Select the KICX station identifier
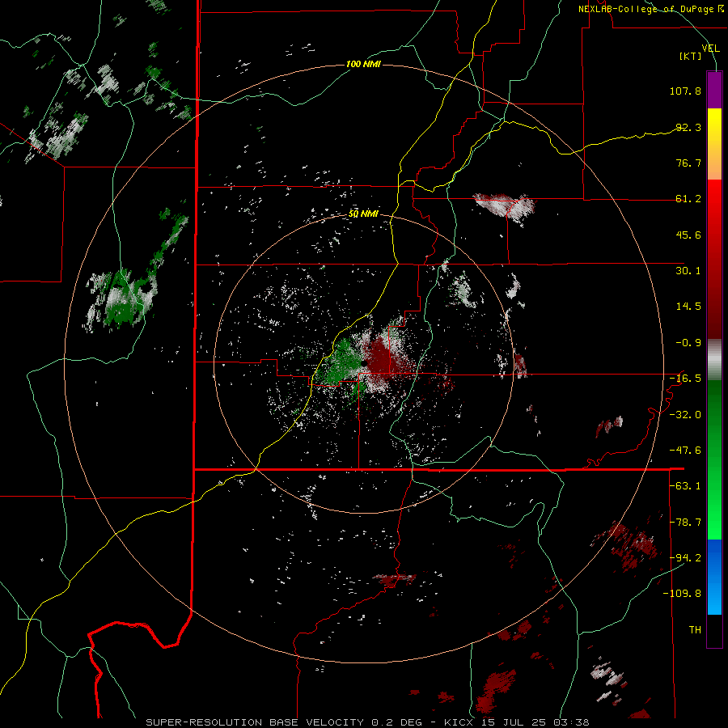This screenshot has height=728, width=728. [459, 722]
